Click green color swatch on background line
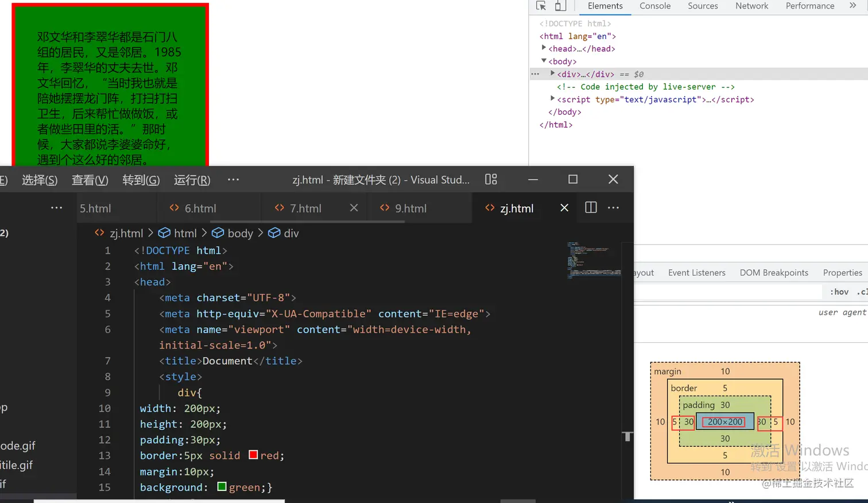 [222, 487]
